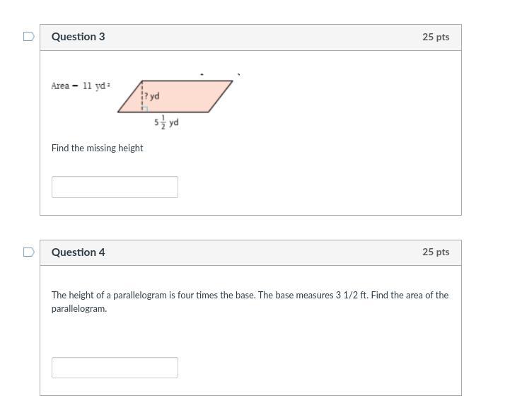
Task: Click the word 'parallelogram.' on the second line
Action: [x=79, y=308]
